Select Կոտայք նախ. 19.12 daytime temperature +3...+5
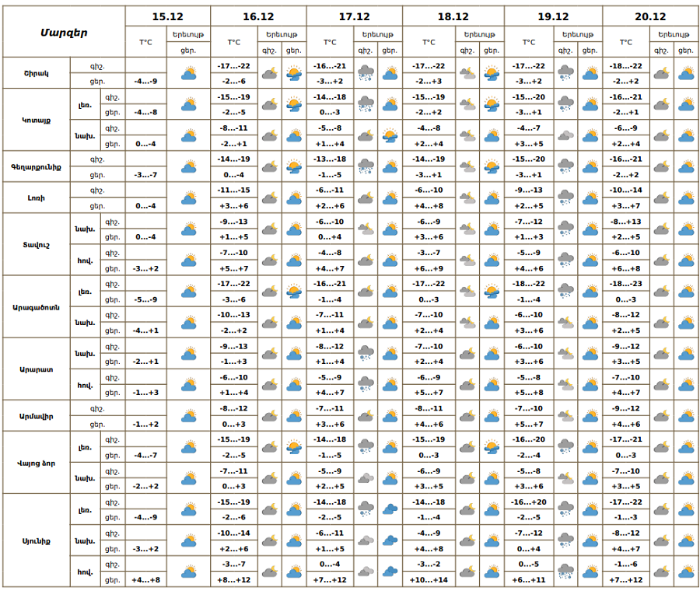The image size is (700, 591). [529, 144]
